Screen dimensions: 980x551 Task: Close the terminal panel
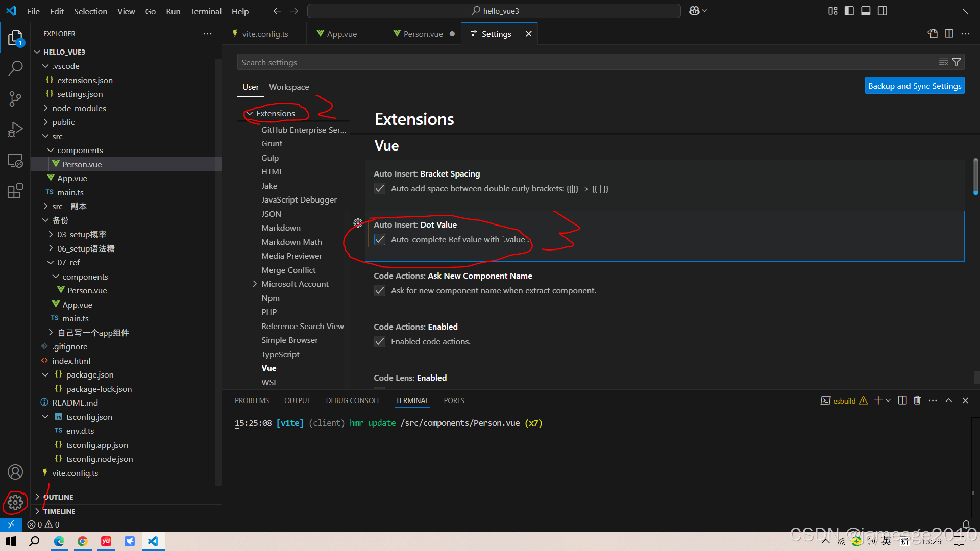coord(965,400)
